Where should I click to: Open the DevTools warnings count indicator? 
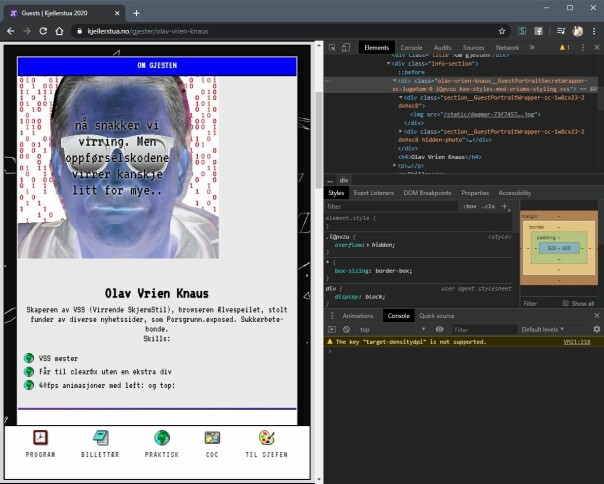coord(564,47)
